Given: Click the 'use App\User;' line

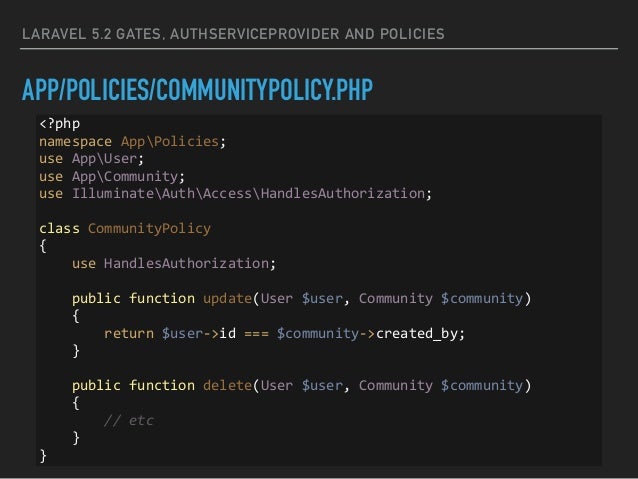Looking at the screenshot, I should click(x=92, y=158).
